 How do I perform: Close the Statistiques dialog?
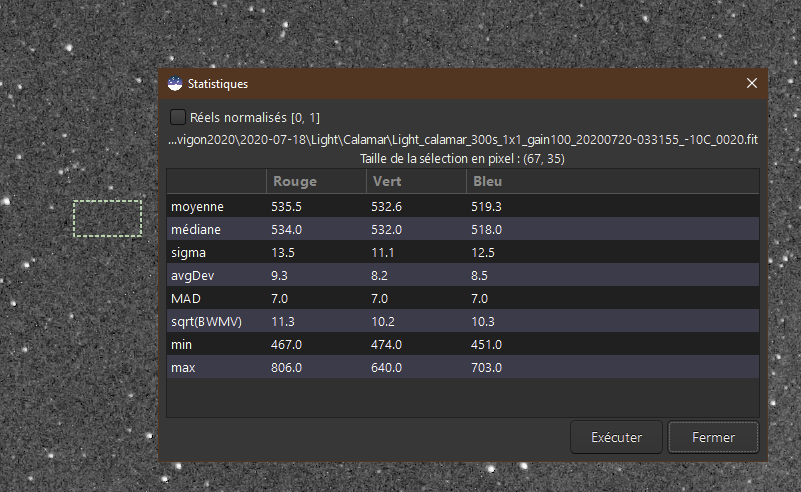coord(751,83)
